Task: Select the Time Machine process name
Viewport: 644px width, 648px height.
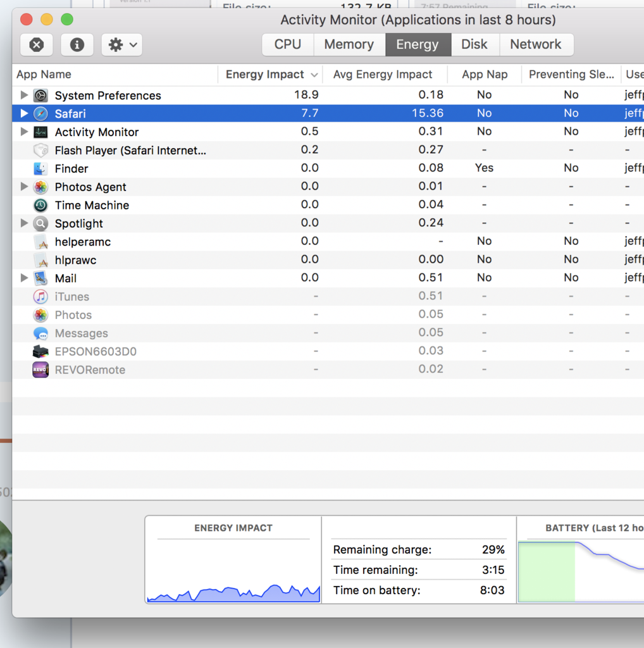Action: pyautogui.click(x=92, y=205)
